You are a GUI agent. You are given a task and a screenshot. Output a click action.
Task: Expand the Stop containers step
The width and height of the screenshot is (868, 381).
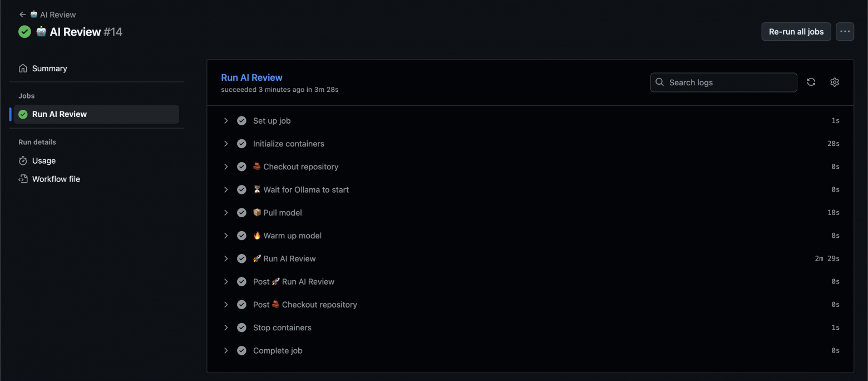226,328
